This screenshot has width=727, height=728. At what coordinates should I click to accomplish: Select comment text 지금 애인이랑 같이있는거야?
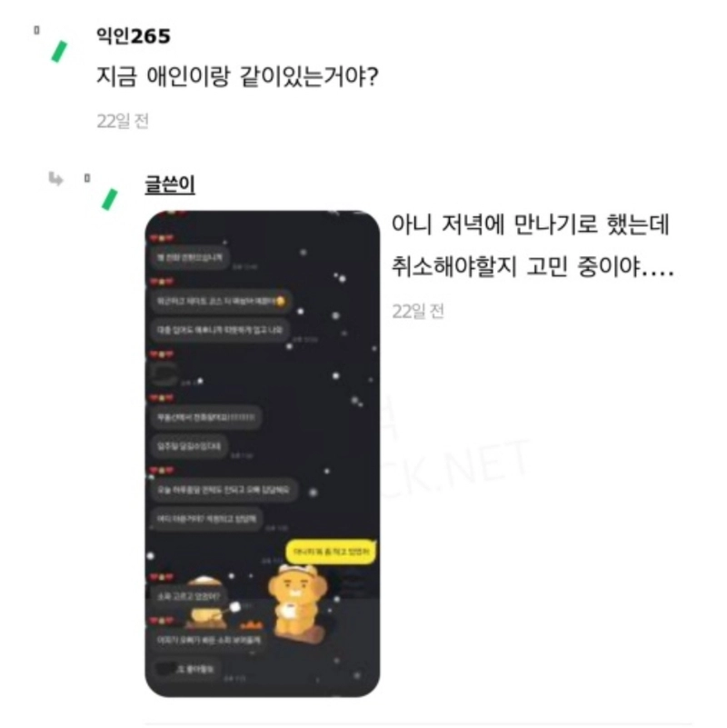click(x=237, y=76)
